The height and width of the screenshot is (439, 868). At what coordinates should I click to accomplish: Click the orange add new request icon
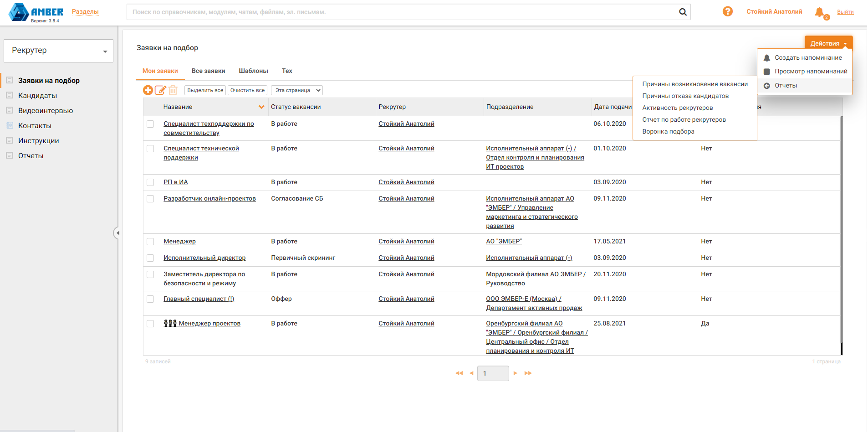pos(148,90)
